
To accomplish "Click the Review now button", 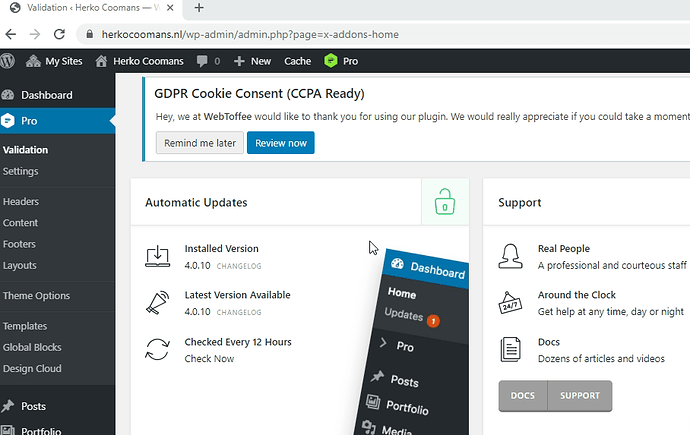I will (281, 143).
